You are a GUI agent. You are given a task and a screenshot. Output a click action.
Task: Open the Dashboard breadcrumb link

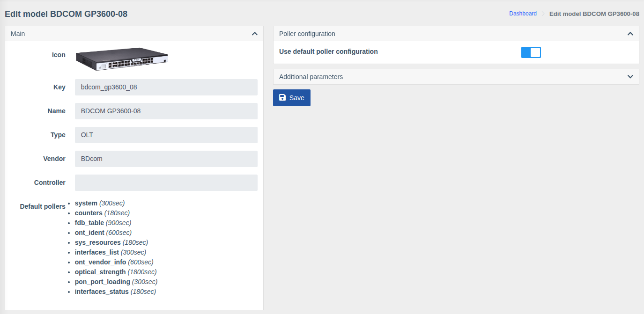click(x=523, y=14)
